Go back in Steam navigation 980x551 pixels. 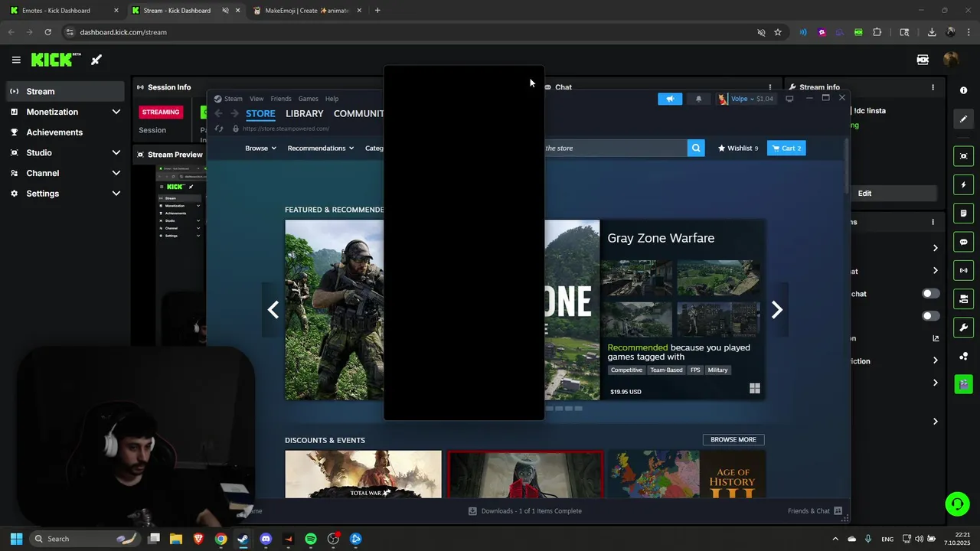[x=218, y=113]
